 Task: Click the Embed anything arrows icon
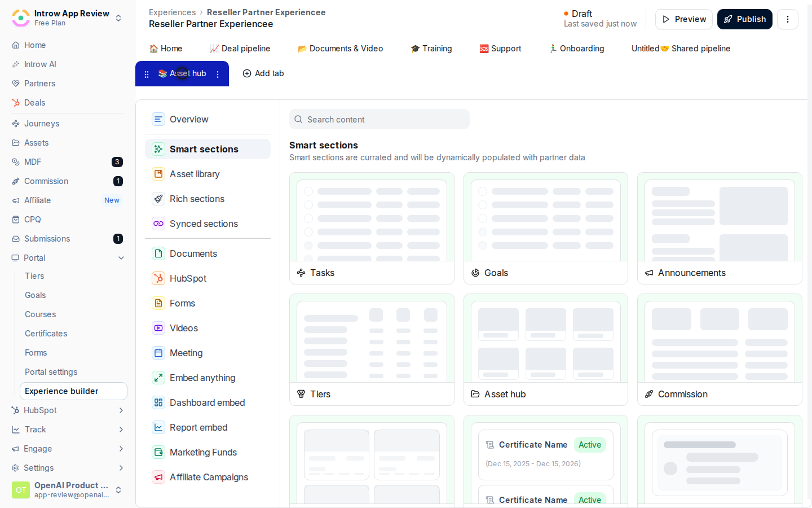[x=158, y=378]
